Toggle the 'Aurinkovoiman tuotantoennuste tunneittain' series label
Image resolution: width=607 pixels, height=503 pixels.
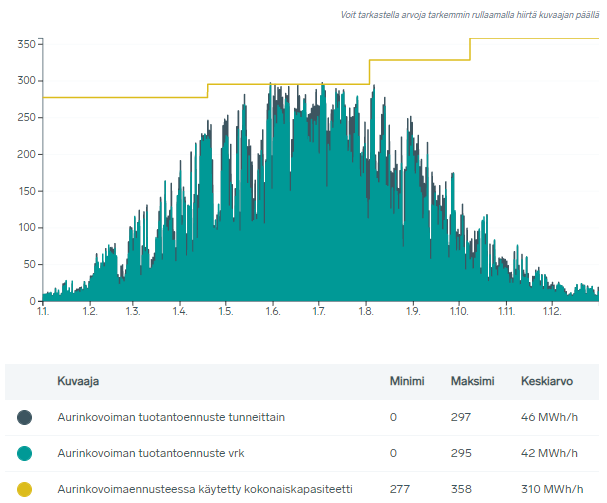(x=171, y=417)
